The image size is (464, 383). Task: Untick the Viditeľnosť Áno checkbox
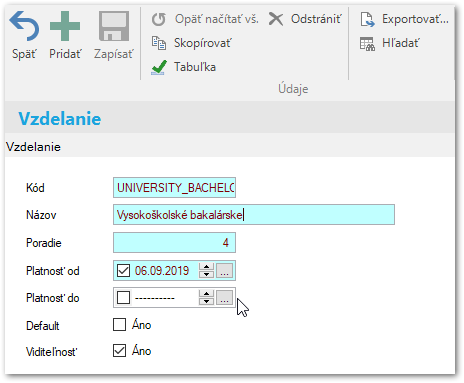click(x=119, y=351)
